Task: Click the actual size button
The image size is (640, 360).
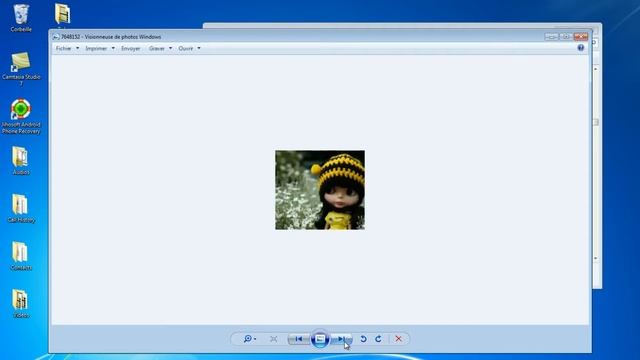Action: point(273,339)
